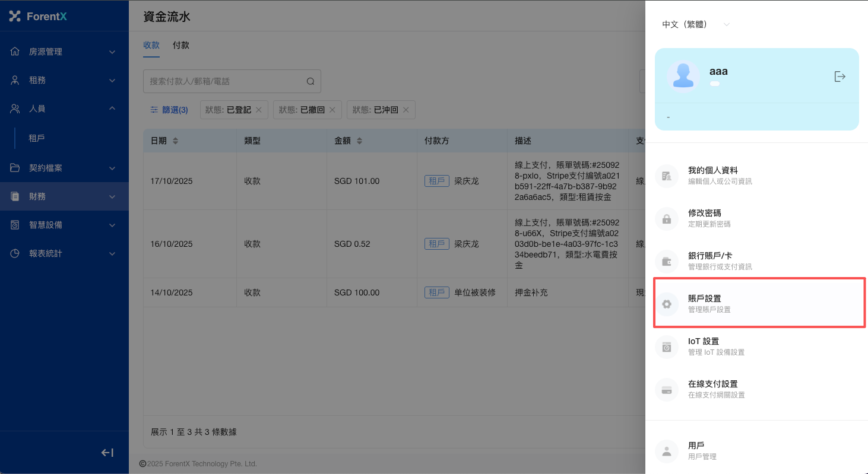Open 在線支付設置 card icon
Viewport: 868px width, 474px height.
pyautogui.click(x=667, y=390)
